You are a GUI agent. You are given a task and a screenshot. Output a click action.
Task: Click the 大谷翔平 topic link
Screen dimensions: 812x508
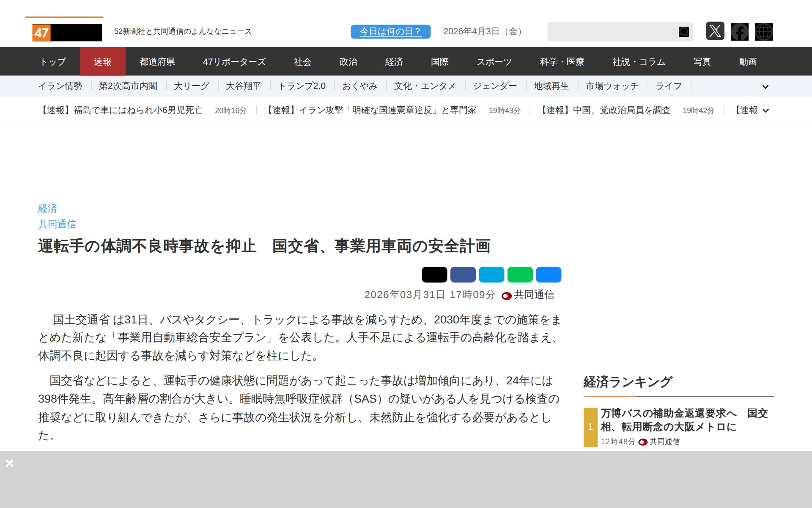coord(243,86)
